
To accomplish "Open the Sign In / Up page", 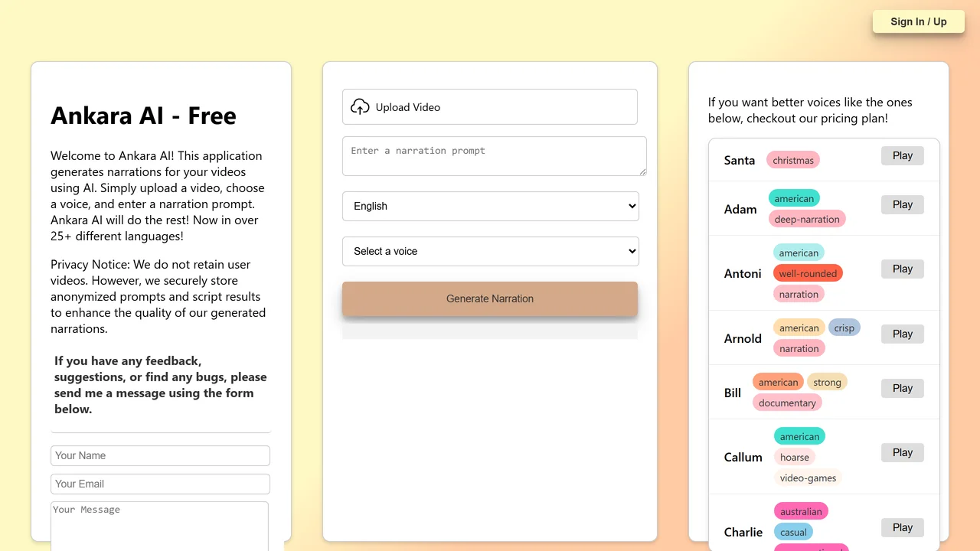I will pos(919,21).
